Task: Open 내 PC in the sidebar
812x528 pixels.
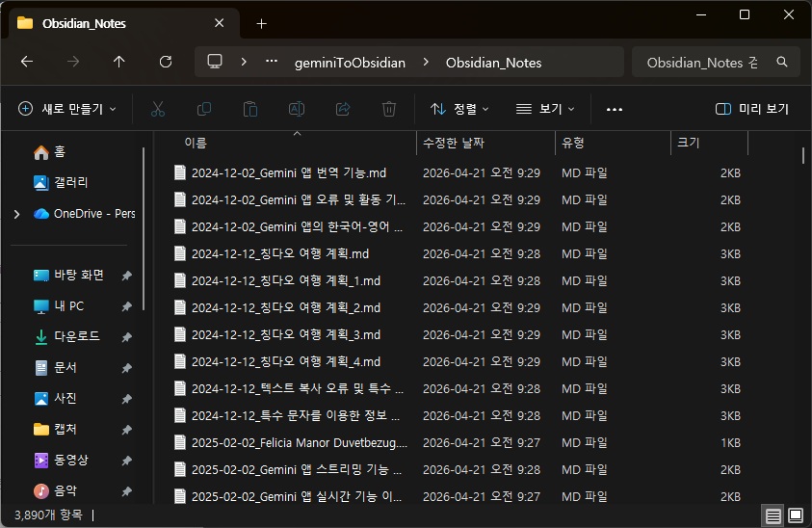Action: pos(59,305)
